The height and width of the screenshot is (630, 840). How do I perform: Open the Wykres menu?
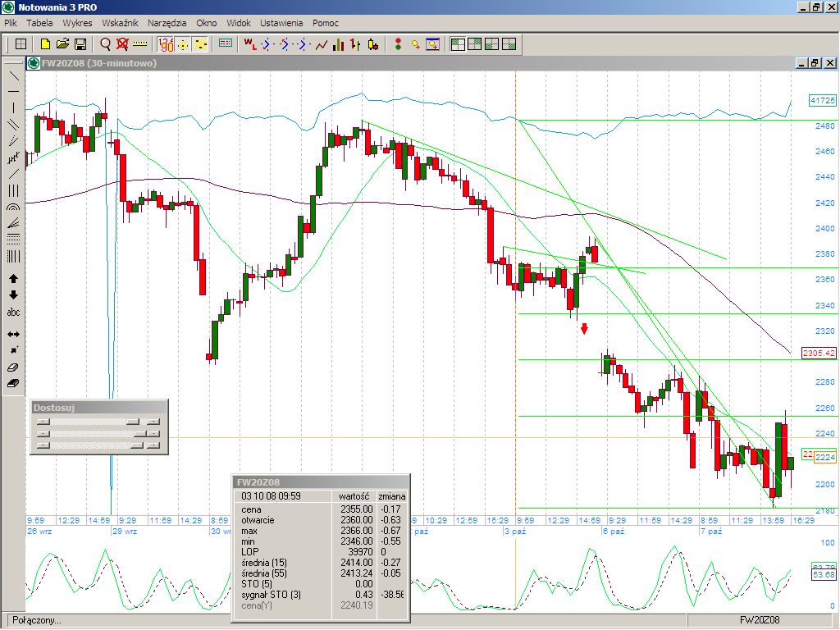pos(77,23)
